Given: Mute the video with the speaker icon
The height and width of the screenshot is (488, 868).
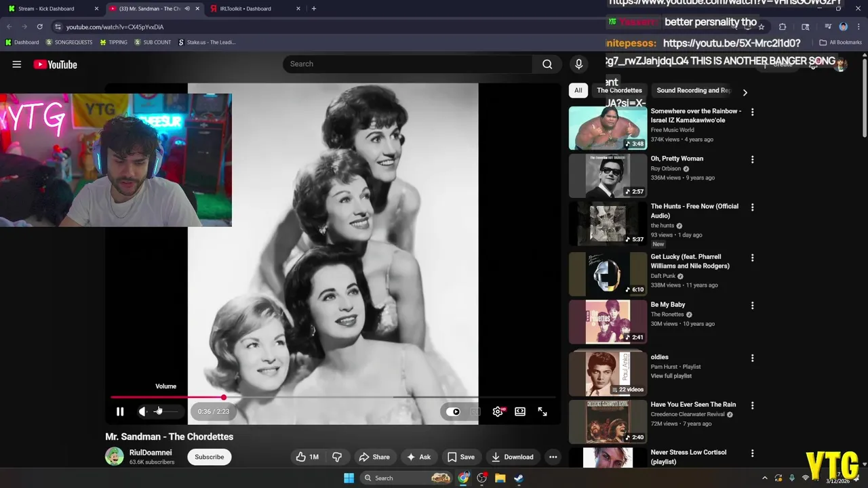Looking at the screenshot, I should click(142, 411).
